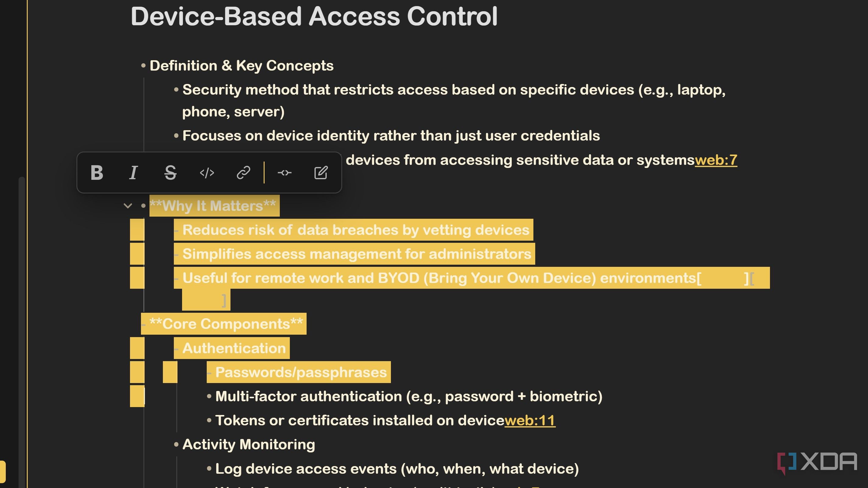This screenshot has width=868, height=488.
Task: Follow the web:11 reference link
Action: click(x=530, y=421)
